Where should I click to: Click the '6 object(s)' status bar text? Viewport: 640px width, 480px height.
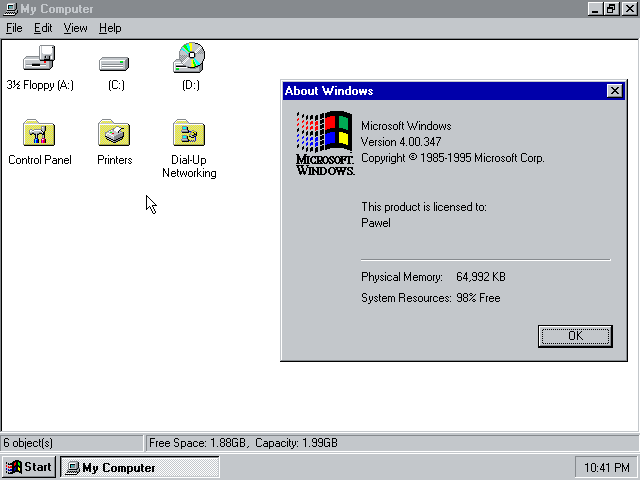coord(28,443)
